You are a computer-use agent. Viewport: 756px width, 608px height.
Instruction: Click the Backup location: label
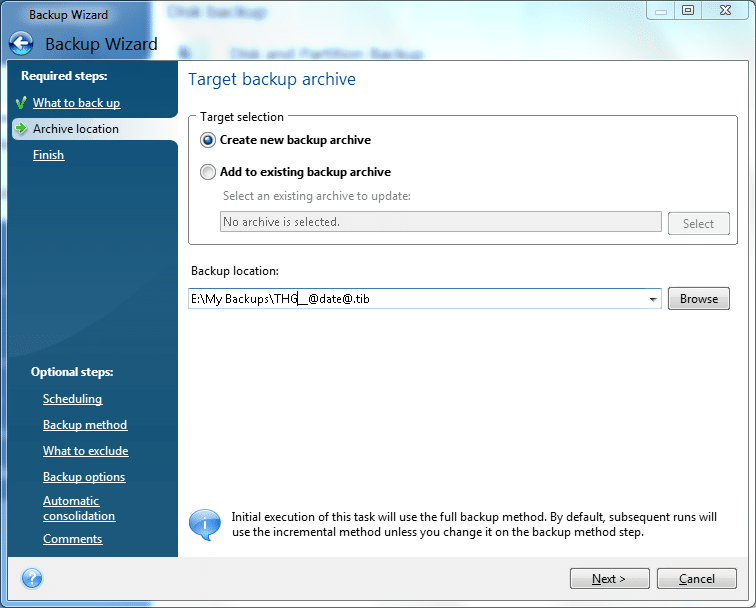(235, 271)
